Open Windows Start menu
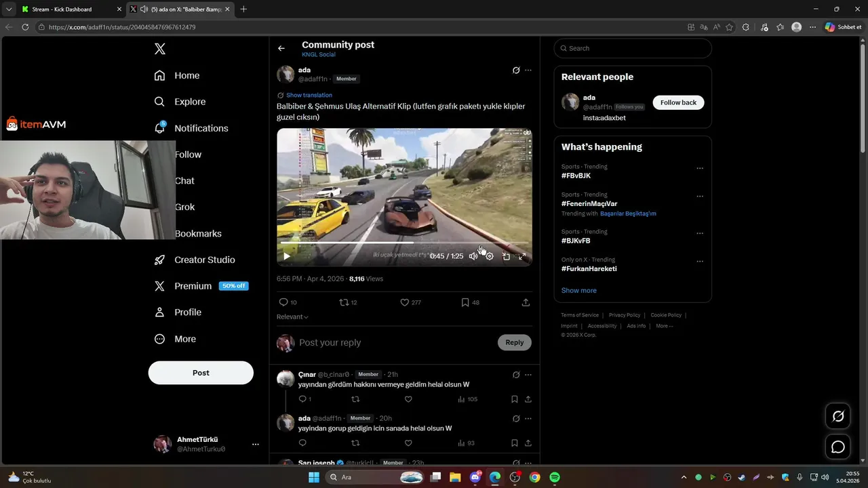 tap(314, 477)
